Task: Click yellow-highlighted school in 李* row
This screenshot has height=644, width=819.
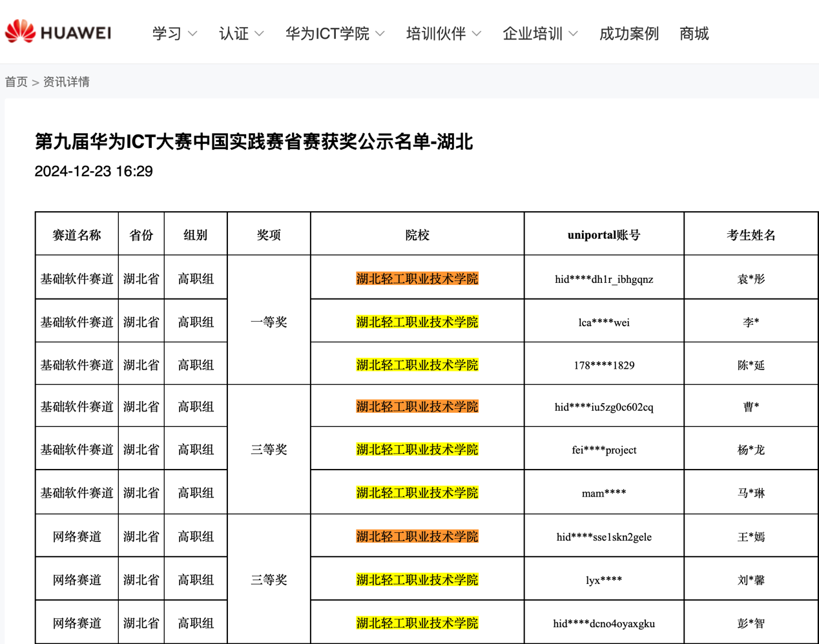Action: coord(417,322)
